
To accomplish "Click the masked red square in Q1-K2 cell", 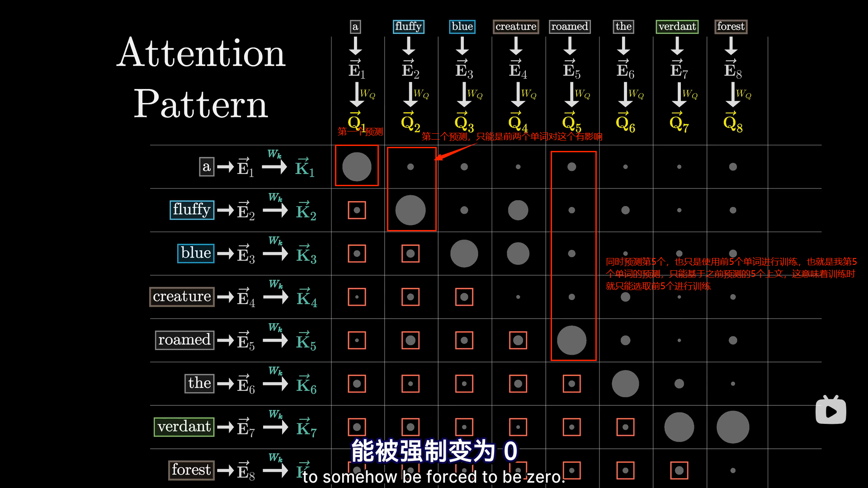I will [357, 210].
